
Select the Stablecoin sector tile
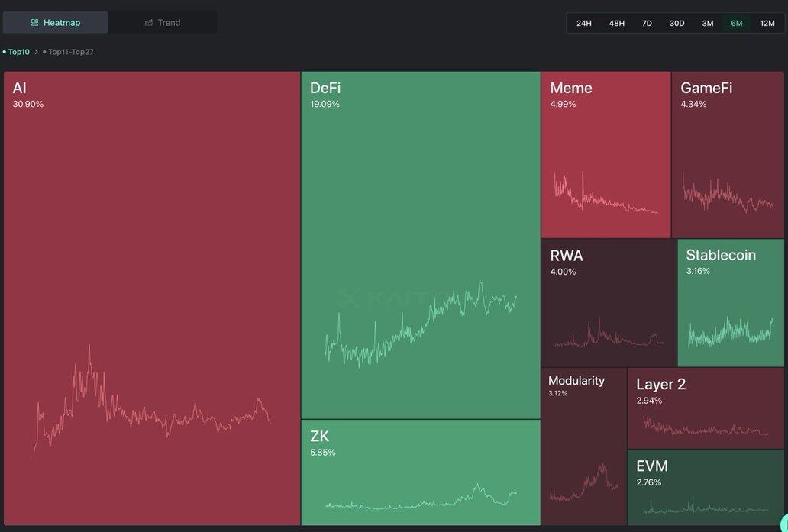[730, 302]
